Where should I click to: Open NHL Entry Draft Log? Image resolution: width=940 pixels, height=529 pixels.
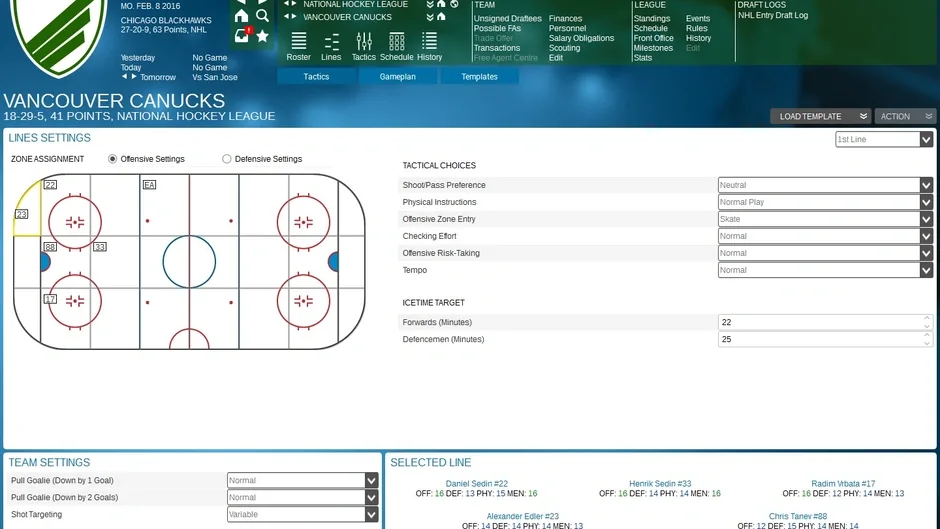(x=773, y=15)
